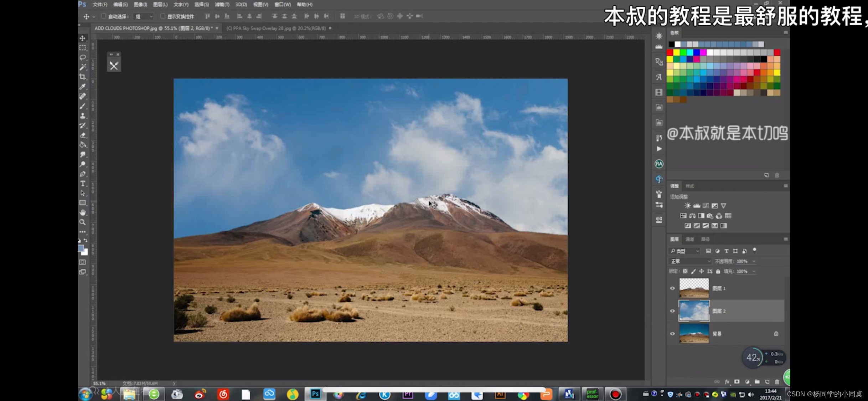Pick the red swatch in Swatches panel
Screen dimensions: 868x401
pyautogui.click(x=670, y=52)
